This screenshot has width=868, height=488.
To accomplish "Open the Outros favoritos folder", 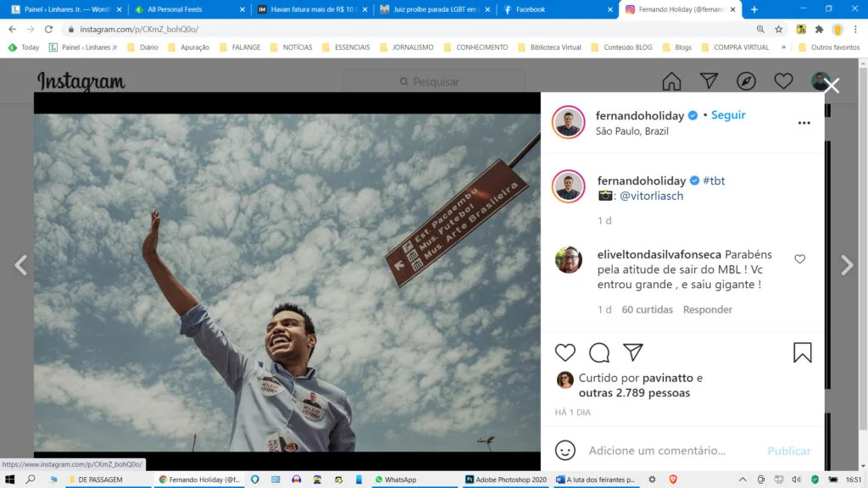I will (829, 47).
